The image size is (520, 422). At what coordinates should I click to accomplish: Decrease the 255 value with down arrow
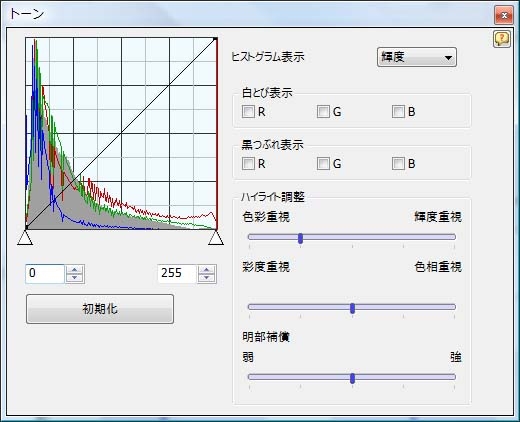point(207,278)
